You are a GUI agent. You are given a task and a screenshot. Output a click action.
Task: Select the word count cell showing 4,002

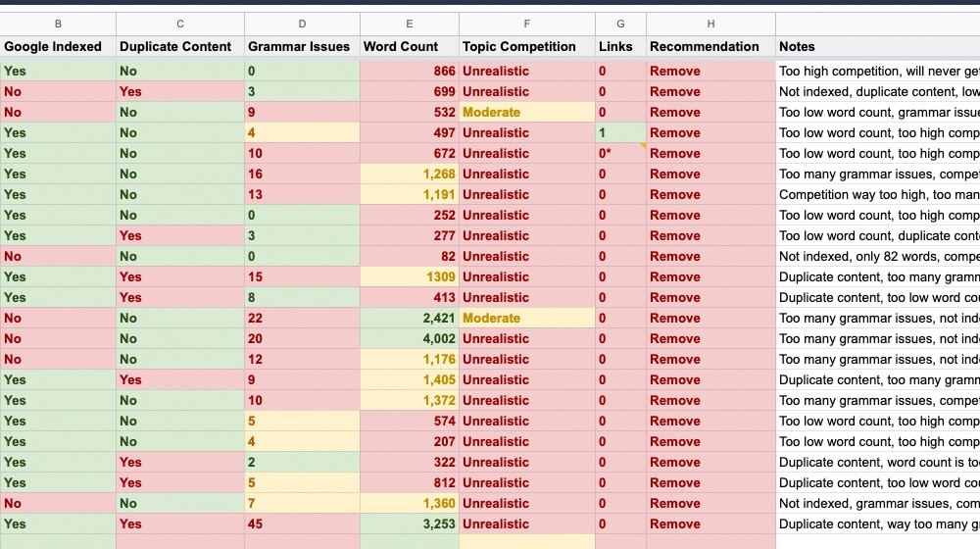point(410,338)
